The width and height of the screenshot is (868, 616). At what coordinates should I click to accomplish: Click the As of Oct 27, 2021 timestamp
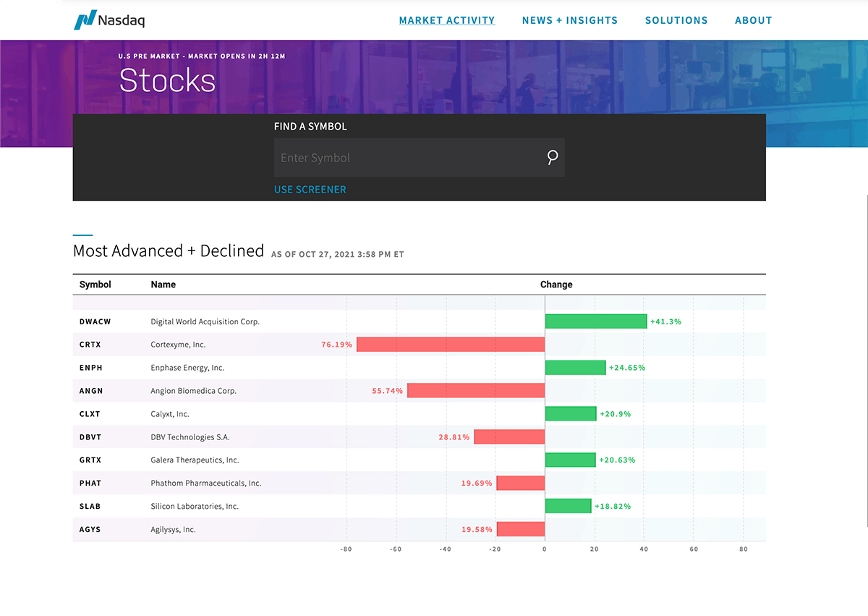tap(338, 255)
